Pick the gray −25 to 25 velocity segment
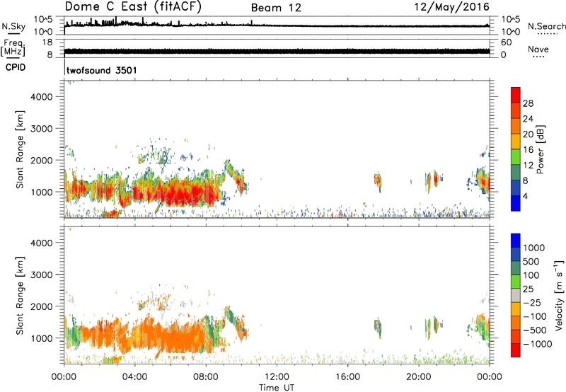 (x=516, y=295)
